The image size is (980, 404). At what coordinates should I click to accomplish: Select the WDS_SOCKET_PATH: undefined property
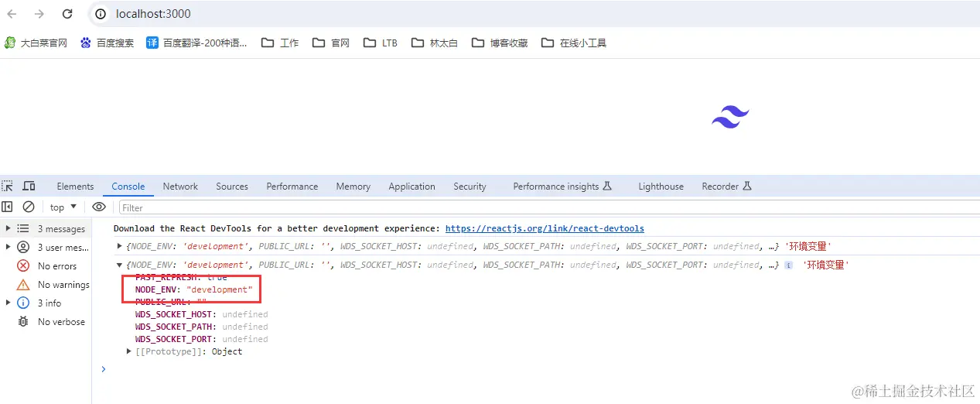(x=201, y=327)
